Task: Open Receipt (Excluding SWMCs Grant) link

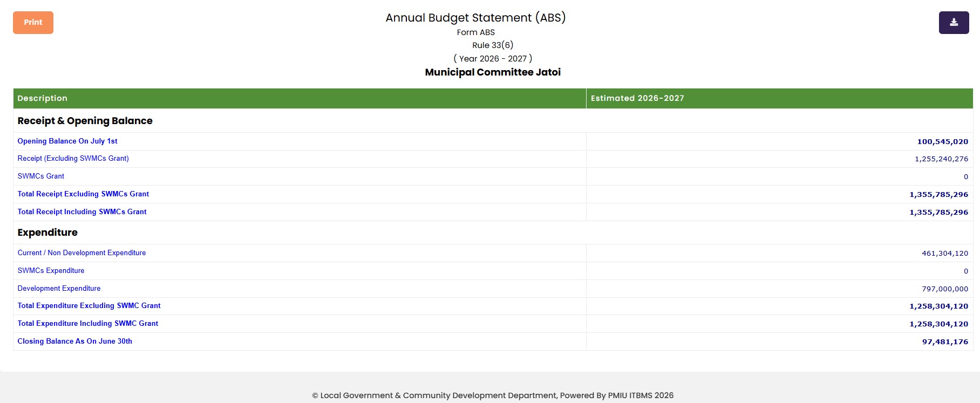Action: click(x=73, y=159)
